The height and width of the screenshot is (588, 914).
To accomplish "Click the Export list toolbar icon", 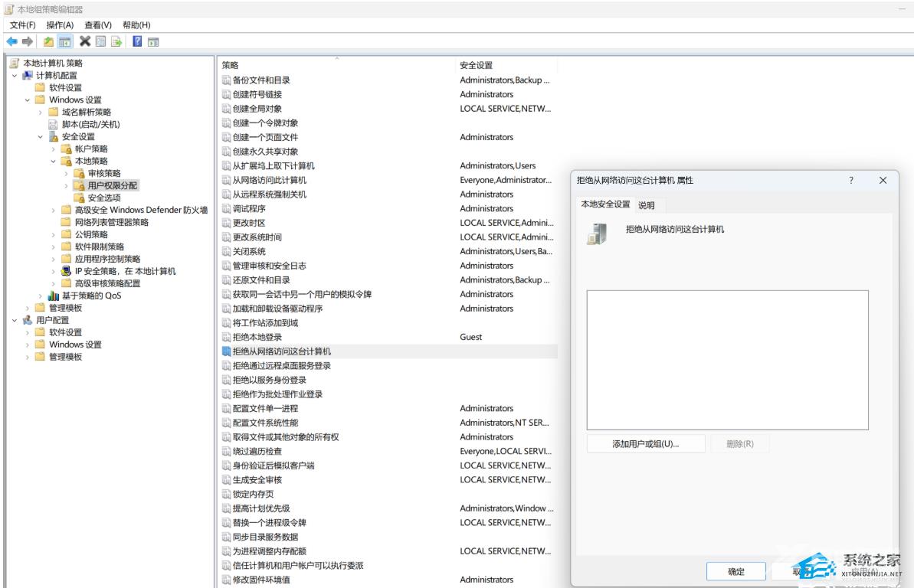I will click(116, 41).
